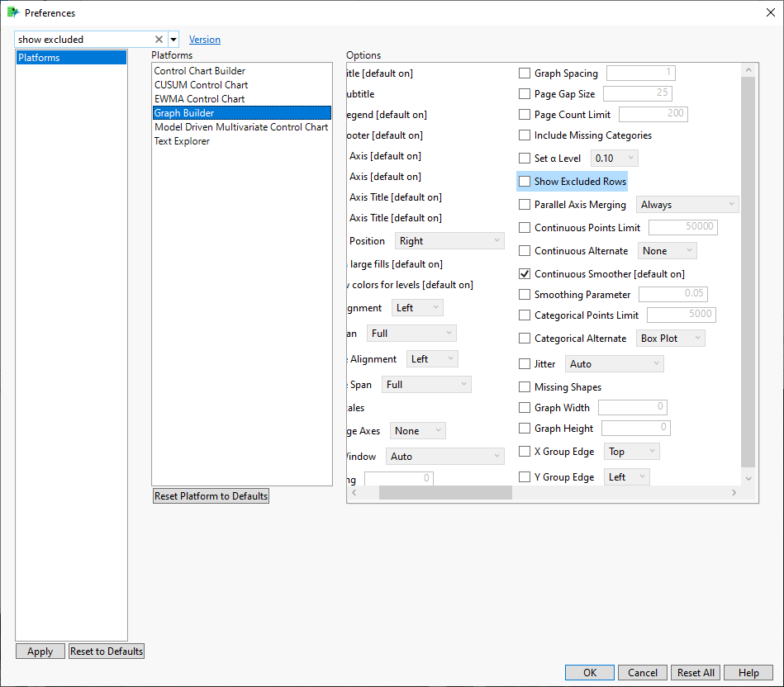Select Graph Builder in the Platforms list
Image resolution: width=784 pixels, height=687 pixels.
click(x=184, y=113)
